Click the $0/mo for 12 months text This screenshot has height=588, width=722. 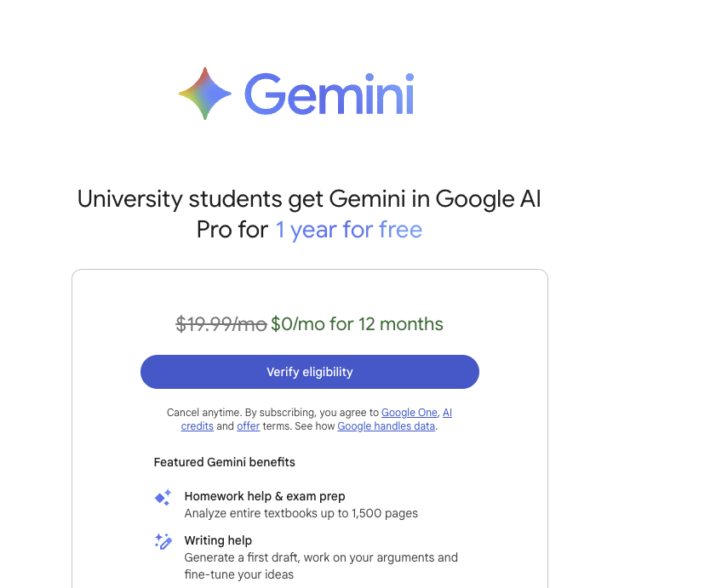click(x=357, y=324)
